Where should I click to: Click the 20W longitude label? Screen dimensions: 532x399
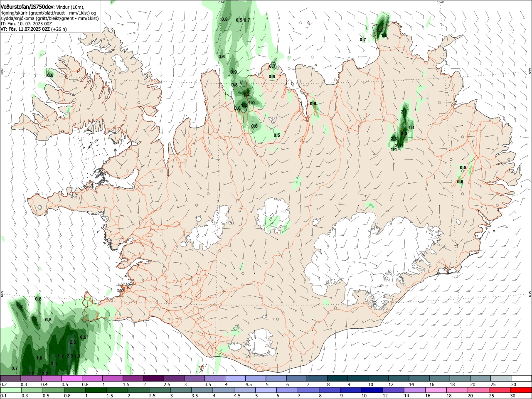click(x=221, y=2)
